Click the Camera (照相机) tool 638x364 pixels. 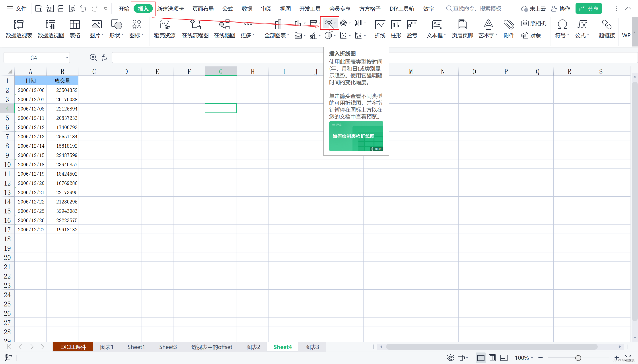tap(534, 23)
